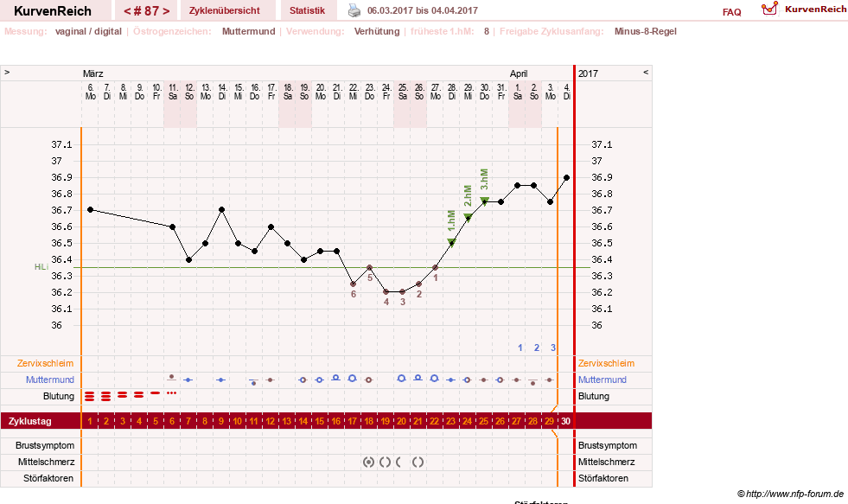
Task: Click the Muttermund symbol on cycle day 28
Action: pyautogui.click(x=533, y=382)
